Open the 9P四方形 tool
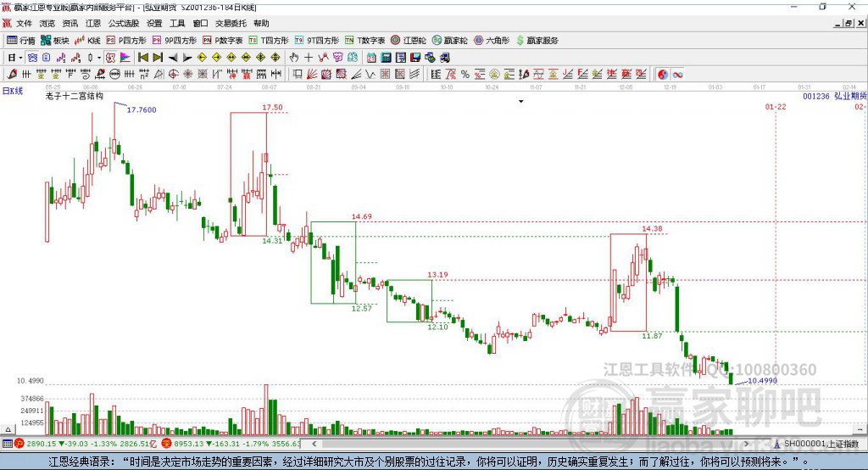This screenshot has width=868, height=470. (x=175, y=41)
